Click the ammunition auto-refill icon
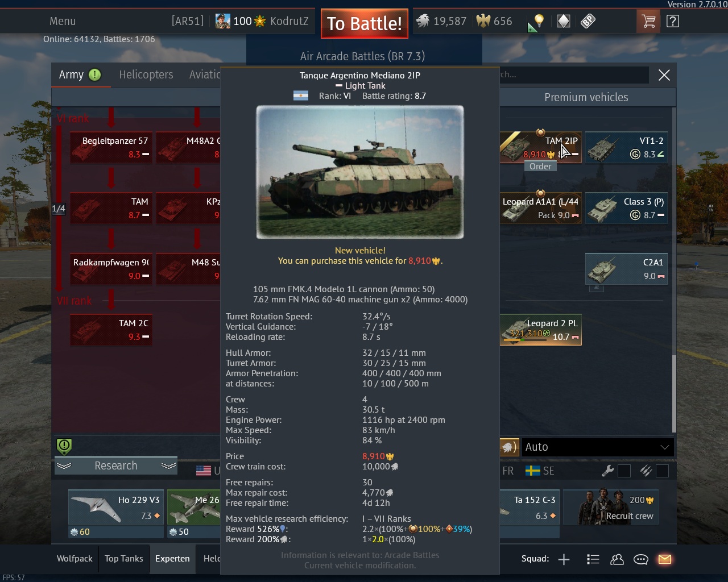 tap(646, 471)
